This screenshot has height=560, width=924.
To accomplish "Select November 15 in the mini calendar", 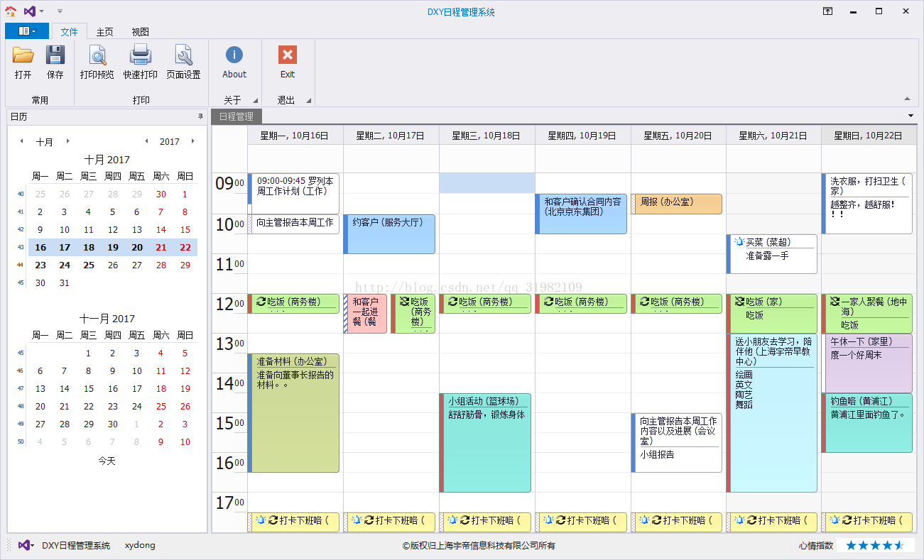I will (89, 388).
